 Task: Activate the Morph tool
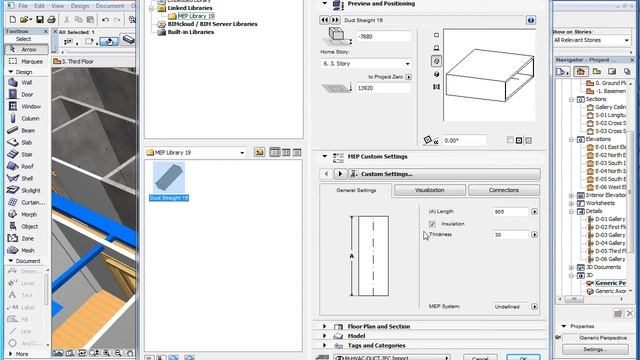pos(26,214)
